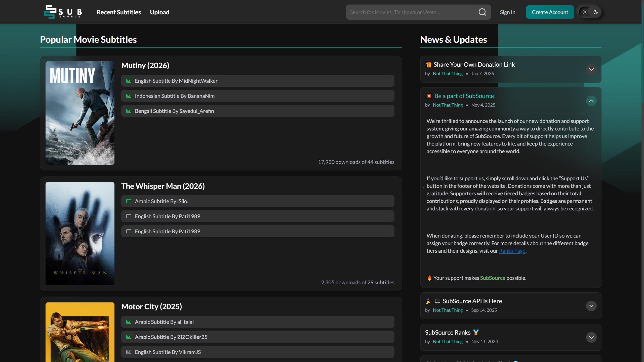Click the search magnifier icon
Image resolution: width=644 pixels, height=362 pixels.
click(482, 12)
